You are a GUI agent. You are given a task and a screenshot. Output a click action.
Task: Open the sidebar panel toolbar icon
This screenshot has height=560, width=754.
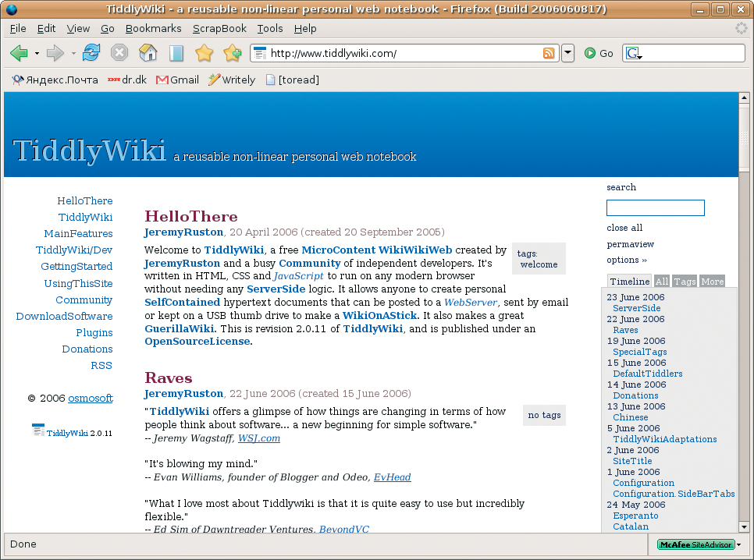(x=176, y=53)
